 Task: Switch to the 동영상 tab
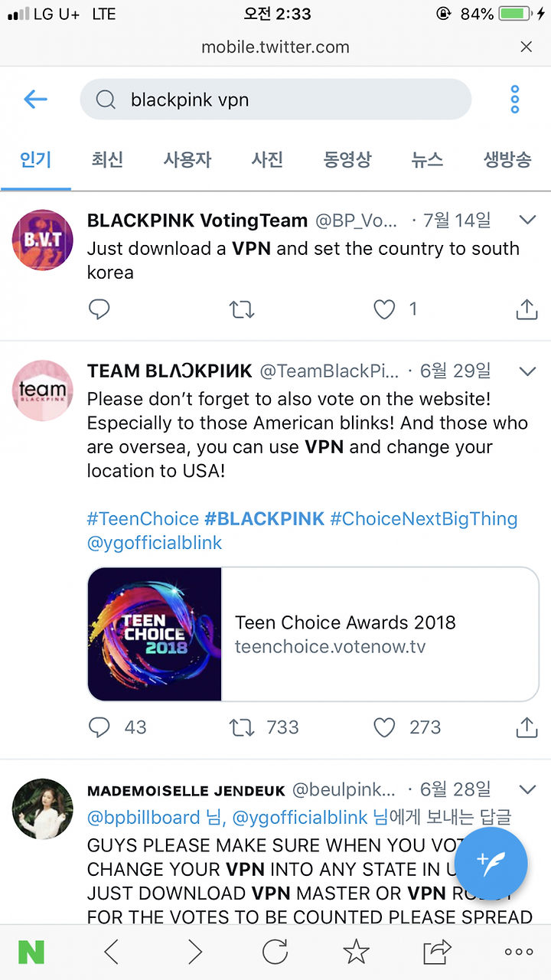coord(347,160)
